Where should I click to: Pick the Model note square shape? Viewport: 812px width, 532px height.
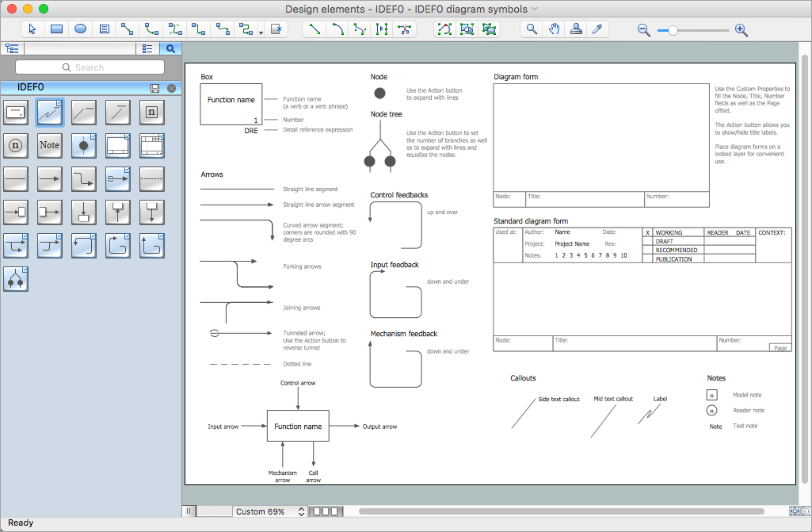pyautogui.click(x=152, y=112)
